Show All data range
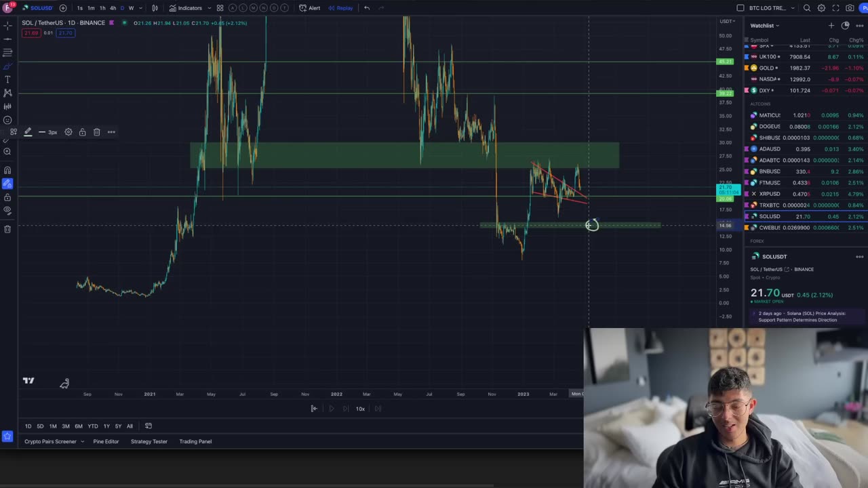Image resolution: width=868 pixels, height=488 pixels. [x=130, y=426]
